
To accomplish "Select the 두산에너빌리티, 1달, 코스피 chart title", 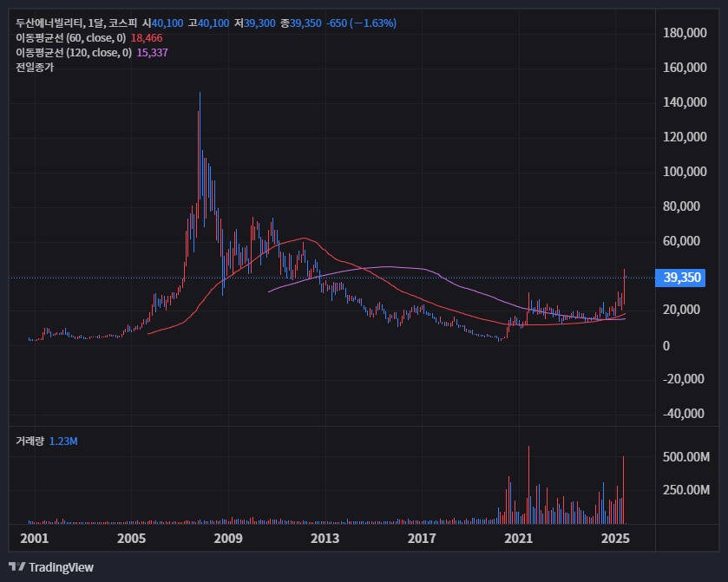I will coord(76,23).
